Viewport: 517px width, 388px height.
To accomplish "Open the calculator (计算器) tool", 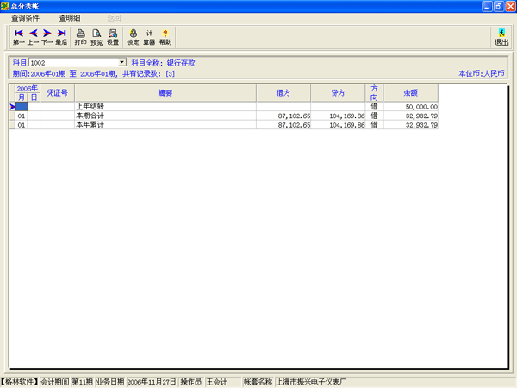I will coord(149,37).
